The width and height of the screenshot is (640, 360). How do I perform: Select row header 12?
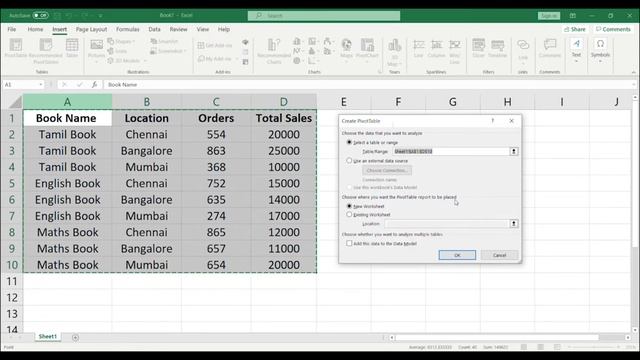(12, 298)
